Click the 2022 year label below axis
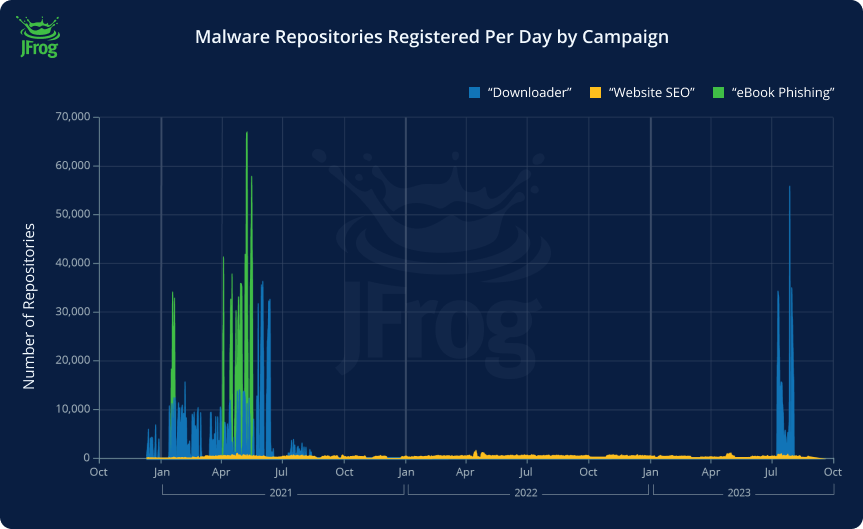863x529 pixels. pyautogui.click(x=526, y=492)
